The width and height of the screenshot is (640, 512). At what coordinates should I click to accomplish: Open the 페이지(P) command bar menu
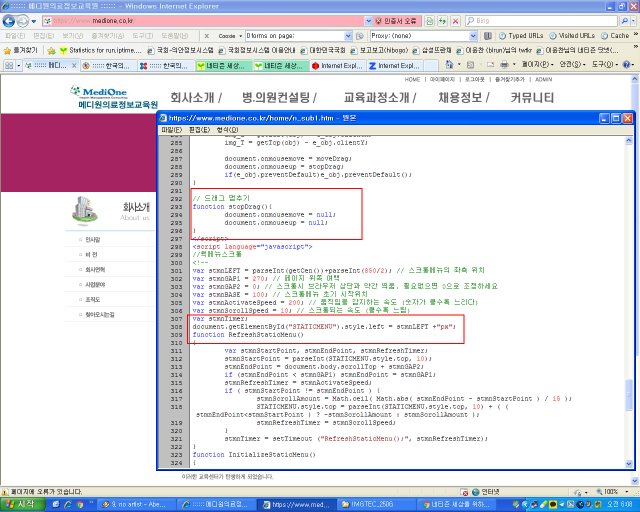[x=538, y=65]
